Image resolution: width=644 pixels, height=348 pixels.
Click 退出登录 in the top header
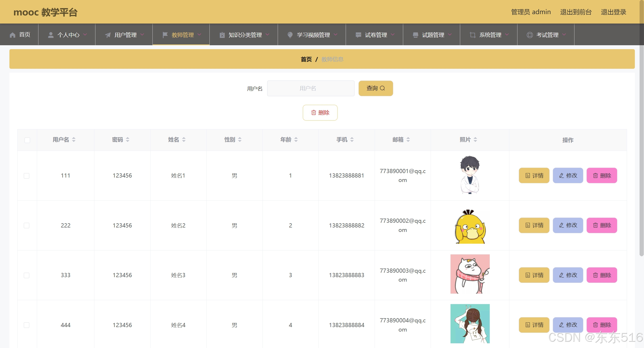(x=613, y=12)
